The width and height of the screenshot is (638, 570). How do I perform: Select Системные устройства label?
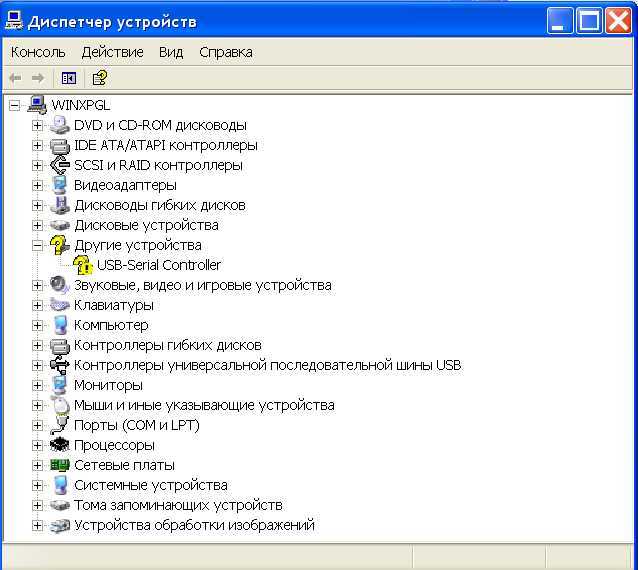click(151, 485)
